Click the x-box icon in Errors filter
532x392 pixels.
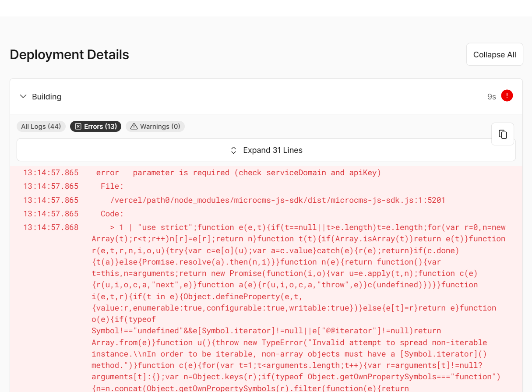[x=78, y=127]
